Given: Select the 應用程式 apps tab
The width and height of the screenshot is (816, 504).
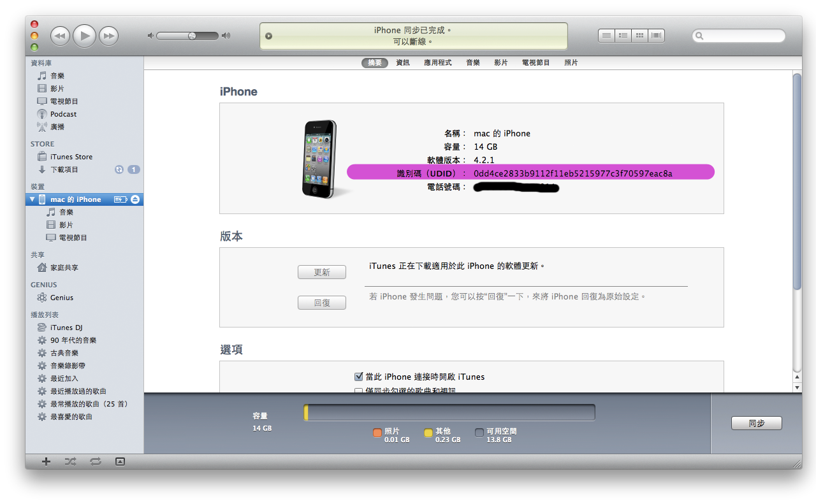Looking at the screenshot, I should pyautogui.click(x=438, y=62).
